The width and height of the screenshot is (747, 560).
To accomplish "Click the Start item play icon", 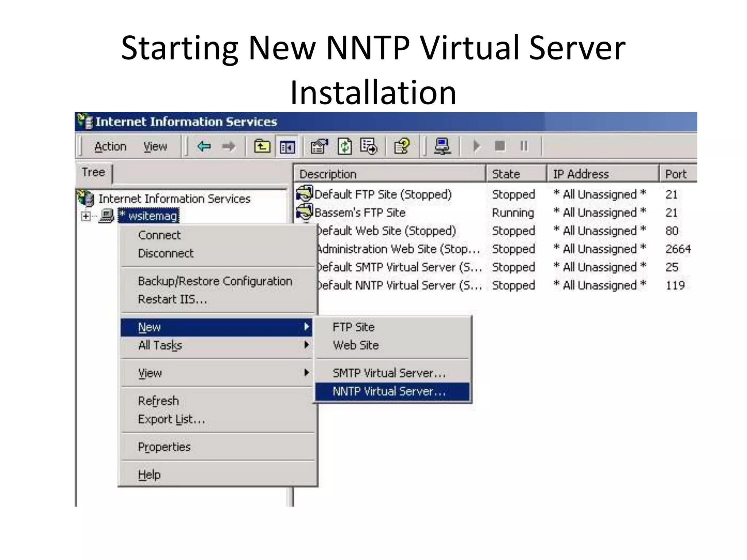I will coord(476,146).
